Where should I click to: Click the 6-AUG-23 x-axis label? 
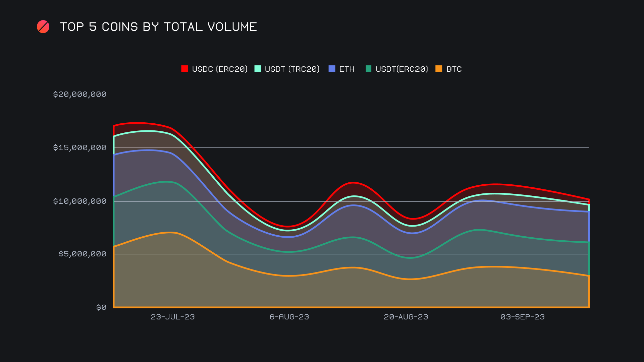pos(289,317)
